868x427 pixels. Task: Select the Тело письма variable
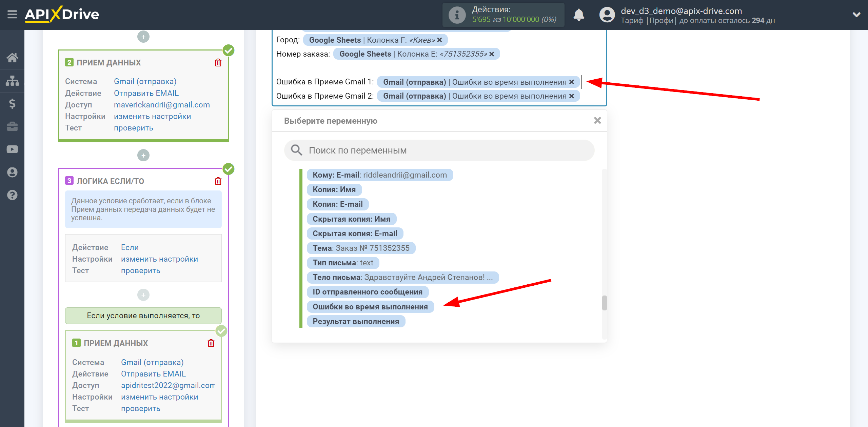(403, 277)
